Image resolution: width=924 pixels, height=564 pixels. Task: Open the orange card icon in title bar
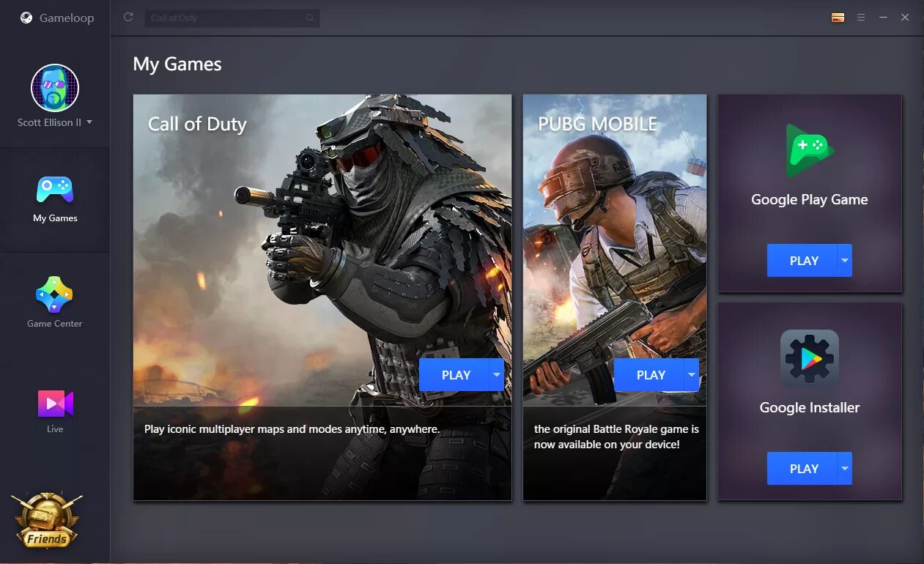point(838,18)
